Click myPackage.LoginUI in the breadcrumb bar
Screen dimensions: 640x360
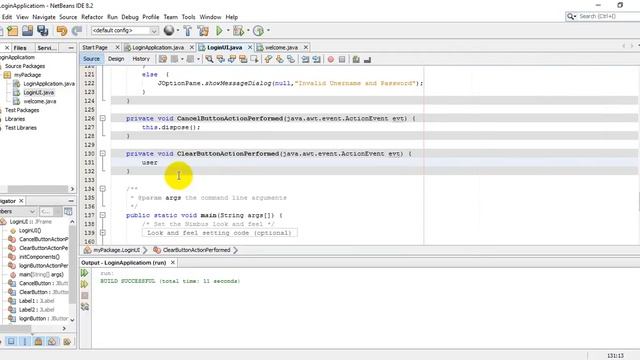[x=117, y=250]
